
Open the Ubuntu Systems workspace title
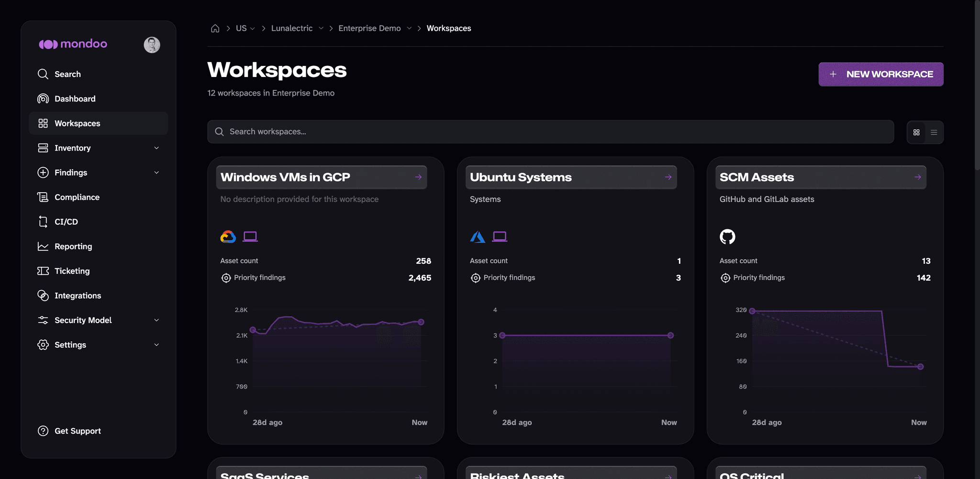pyautogui.click(x=521, y=177)
